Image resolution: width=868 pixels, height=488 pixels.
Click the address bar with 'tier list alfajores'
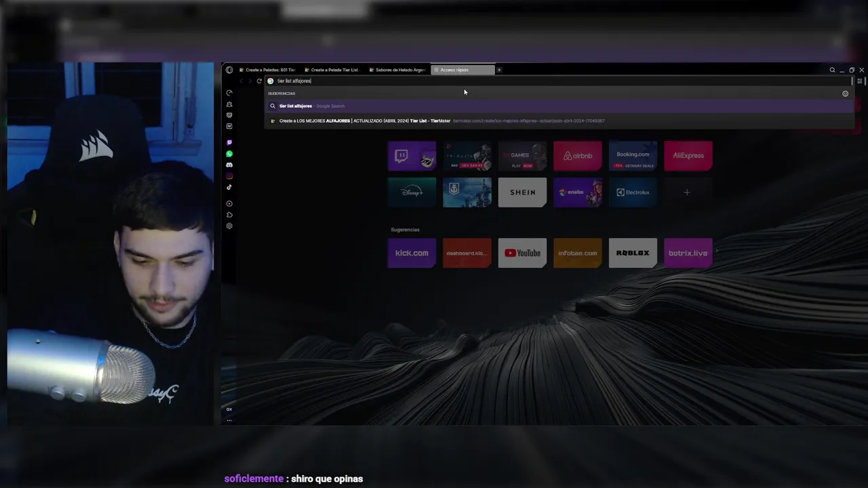pyautogui.click(x=559, y=81)
